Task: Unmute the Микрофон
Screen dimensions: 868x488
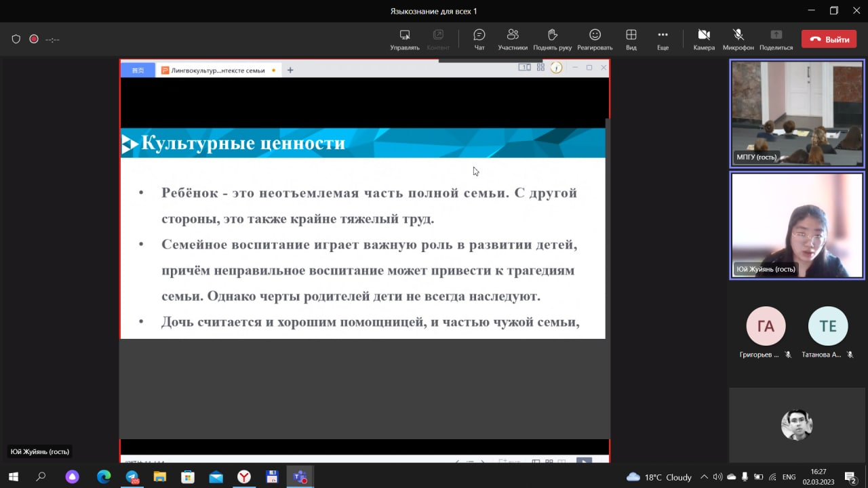Action: [x=738, y=39]
